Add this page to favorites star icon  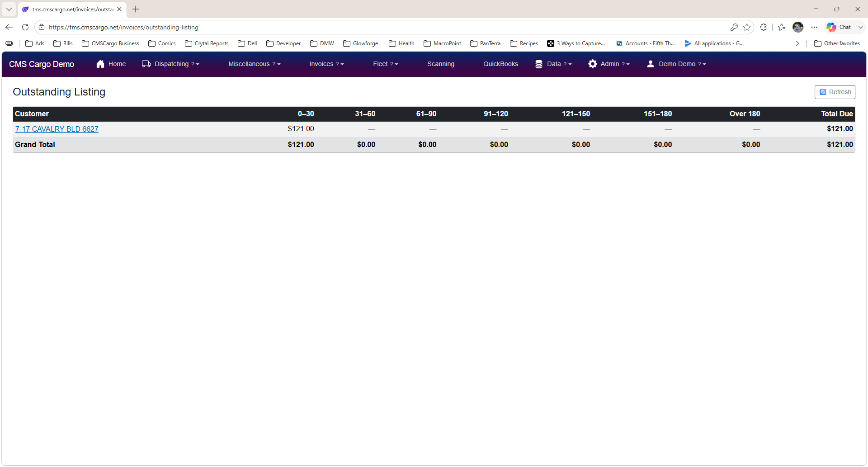click(x=747, y=27)
